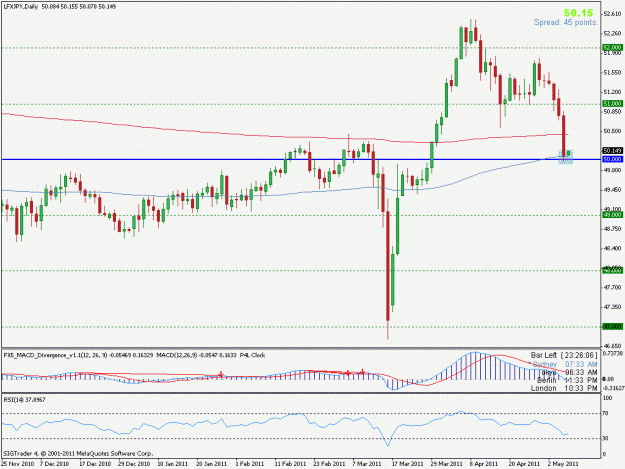
Task: Click the 10 Jan 2011 date label
Action: [173, 464]
